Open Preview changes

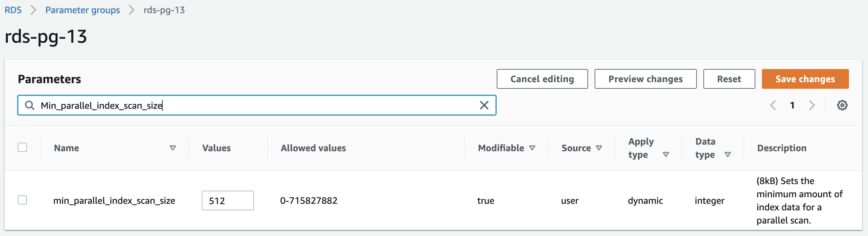[x=645, y=79]
